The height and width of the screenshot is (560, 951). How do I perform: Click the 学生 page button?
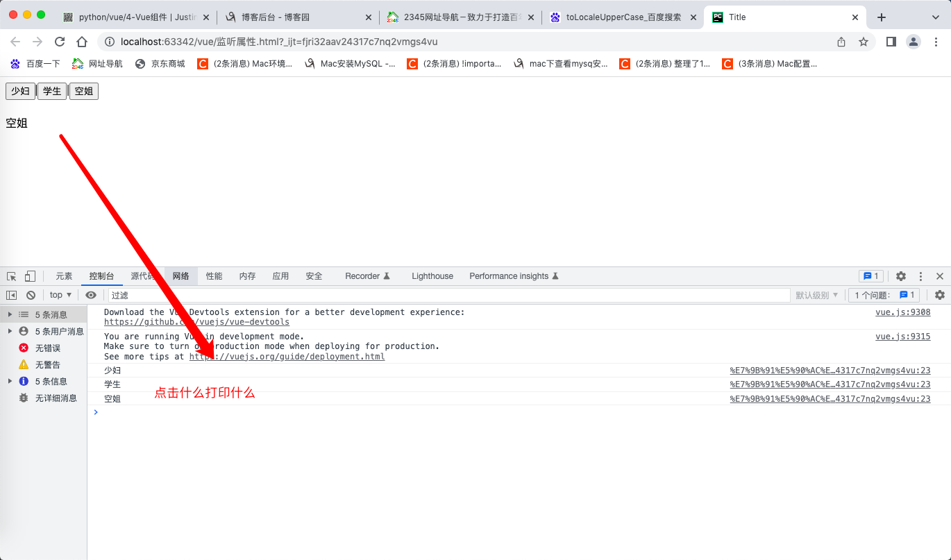[x=52, y=91]
